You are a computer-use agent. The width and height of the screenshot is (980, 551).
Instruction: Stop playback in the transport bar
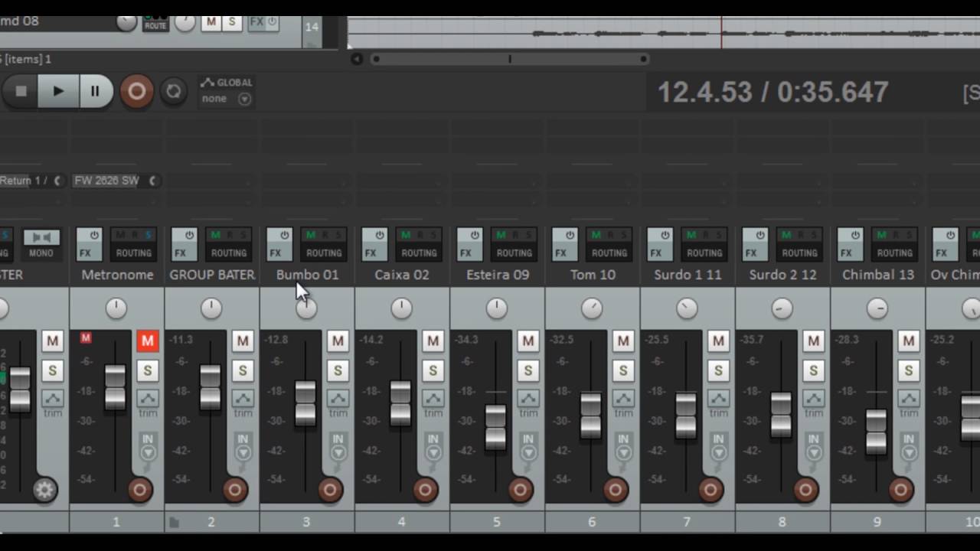[x=21, y=92]
